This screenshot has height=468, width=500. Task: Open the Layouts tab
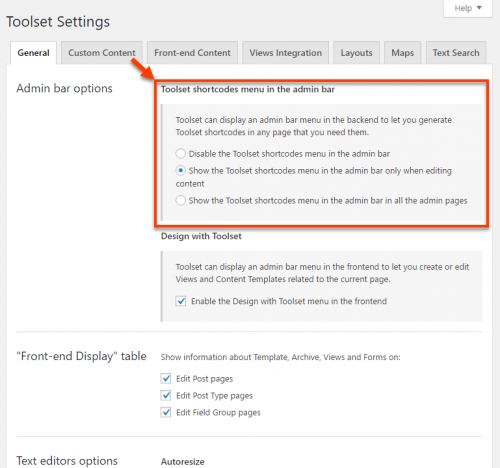(356, 53)
